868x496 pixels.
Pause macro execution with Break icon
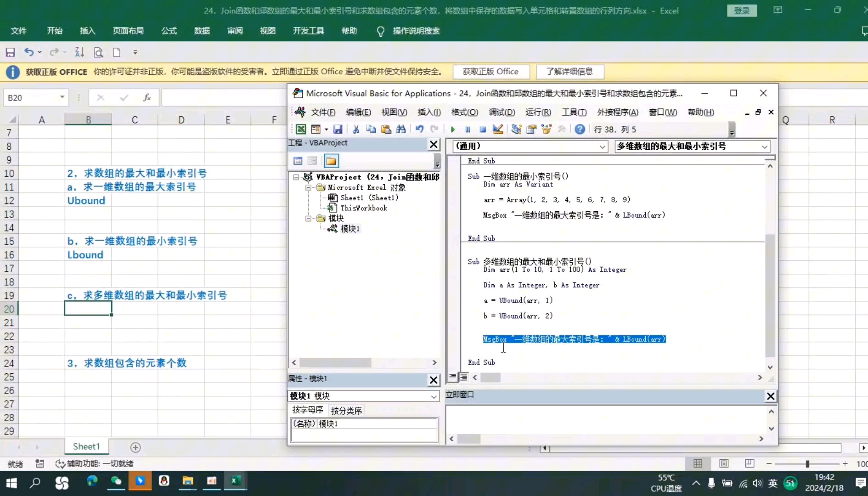(468, 129)
